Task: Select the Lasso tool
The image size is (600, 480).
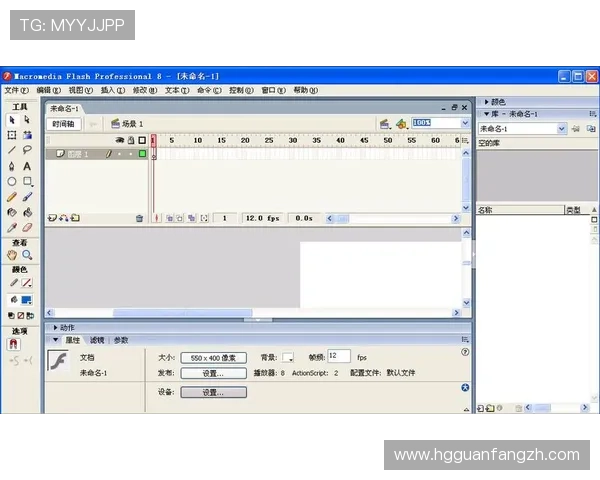Action: point(27,150)
